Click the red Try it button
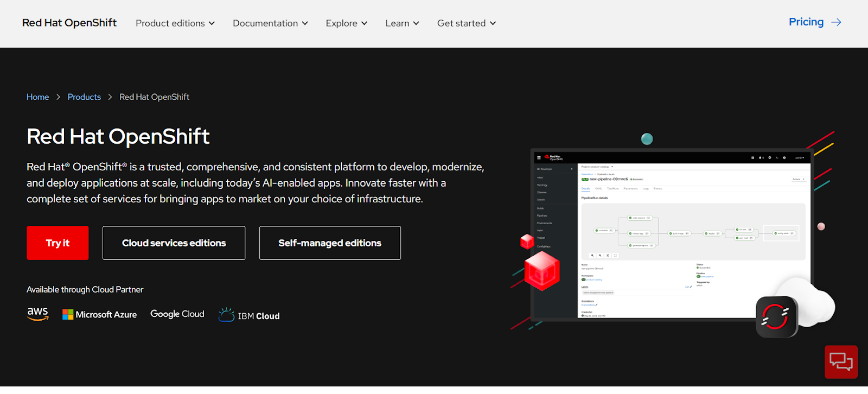 (x=58, y=243)
